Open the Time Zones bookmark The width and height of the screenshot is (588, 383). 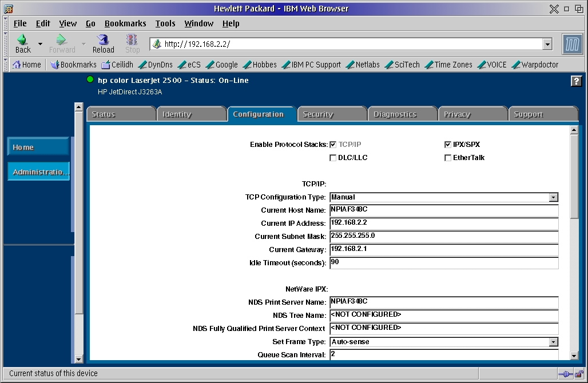coord(448,65)
